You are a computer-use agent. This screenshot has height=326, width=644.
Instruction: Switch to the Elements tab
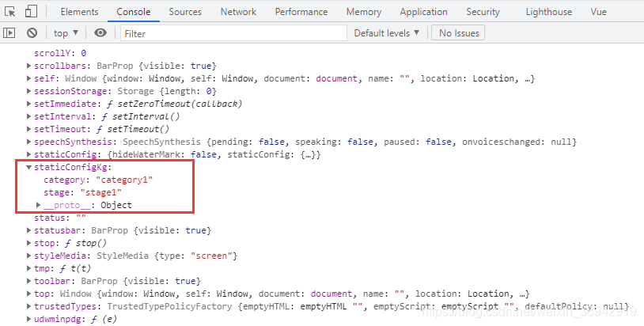(x=79, y=12)
